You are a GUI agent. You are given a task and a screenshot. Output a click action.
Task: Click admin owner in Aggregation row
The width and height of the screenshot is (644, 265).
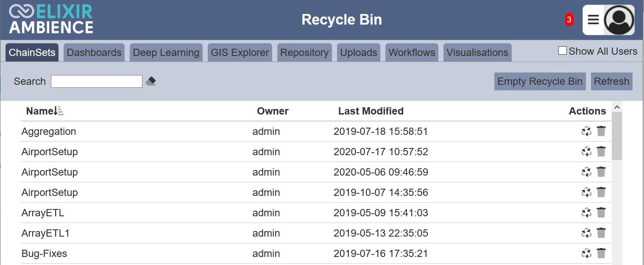coord(266,131)
